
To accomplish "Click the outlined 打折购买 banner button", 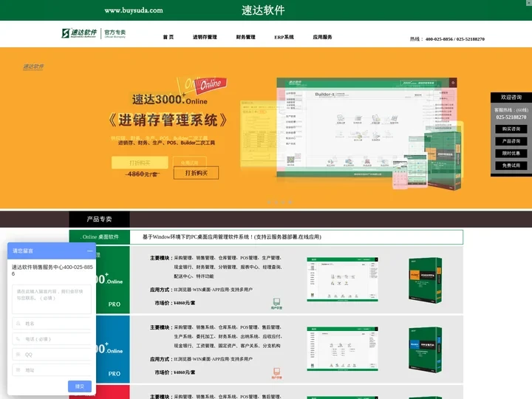I will (x=196, y=173).
